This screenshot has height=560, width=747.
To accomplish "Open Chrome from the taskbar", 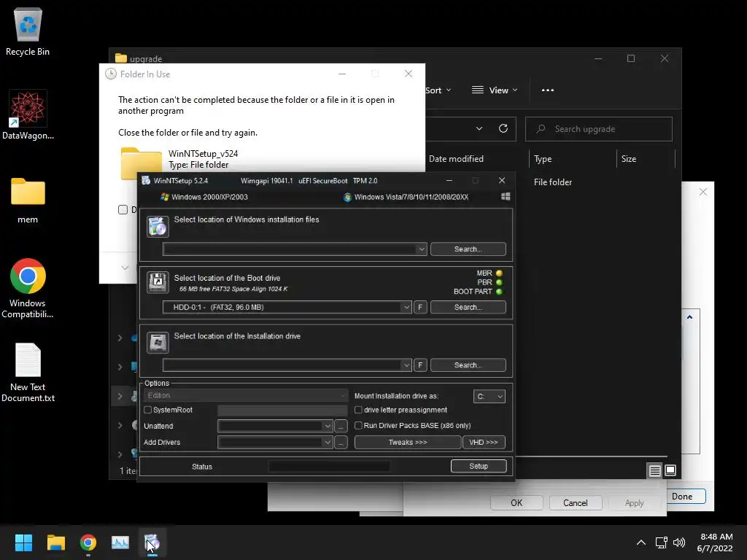I will point(88,542).
